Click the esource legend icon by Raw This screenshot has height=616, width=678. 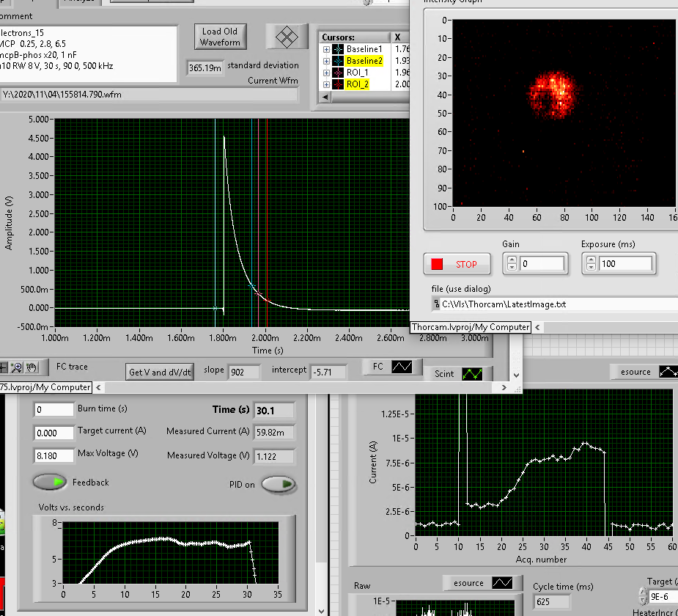502,583
